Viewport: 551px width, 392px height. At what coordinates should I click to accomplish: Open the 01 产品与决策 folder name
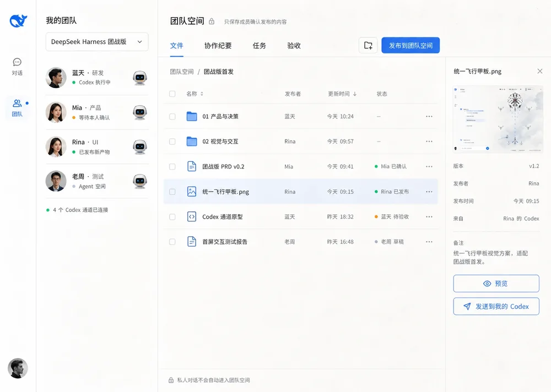(220, 116)
